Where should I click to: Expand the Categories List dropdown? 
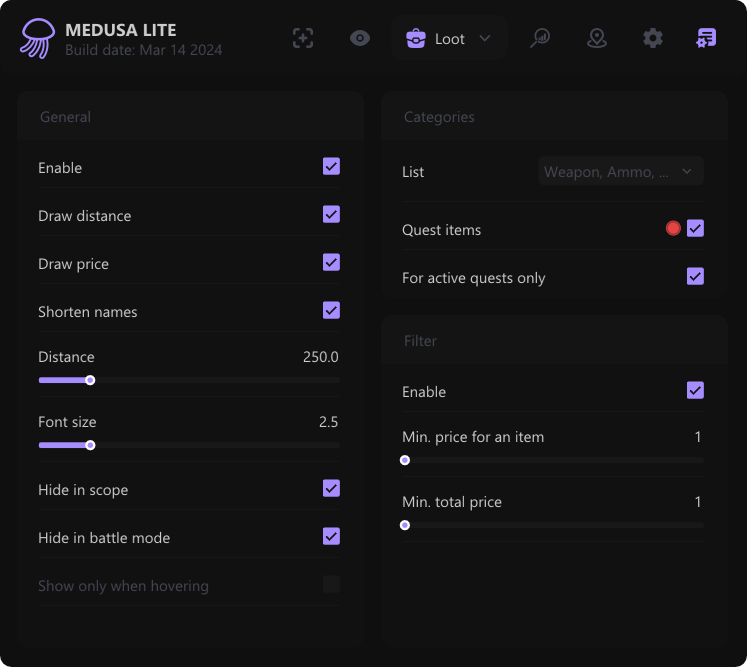620,172
